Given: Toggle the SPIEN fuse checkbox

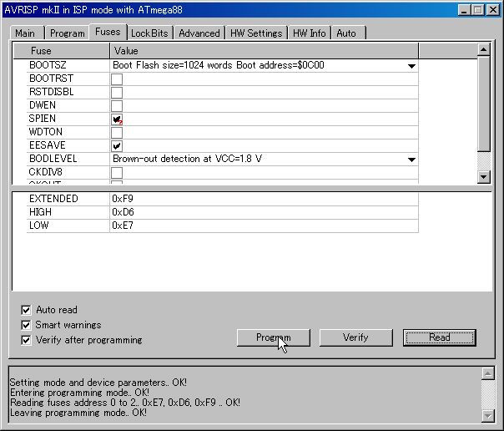Looking at the screenshot, I should [117, 119].
